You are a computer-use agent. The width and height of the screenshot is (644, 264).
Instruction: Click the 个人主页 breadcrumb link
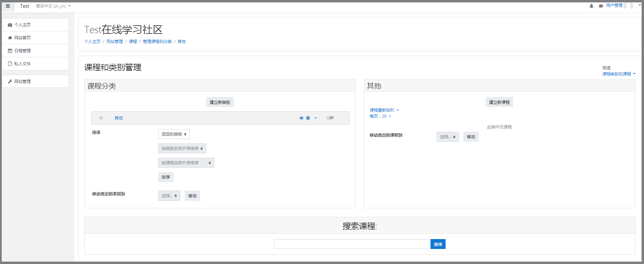(x=92, y=42)
